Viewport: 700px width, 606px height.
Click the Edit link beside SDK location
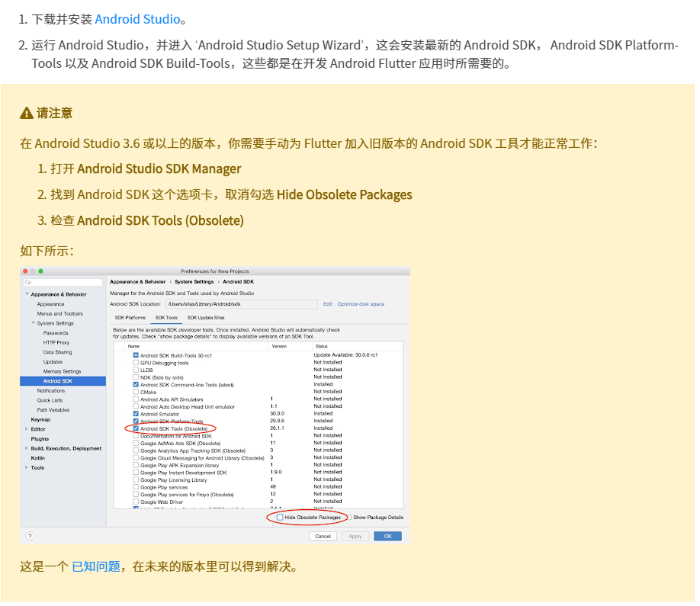click(328, 304)
